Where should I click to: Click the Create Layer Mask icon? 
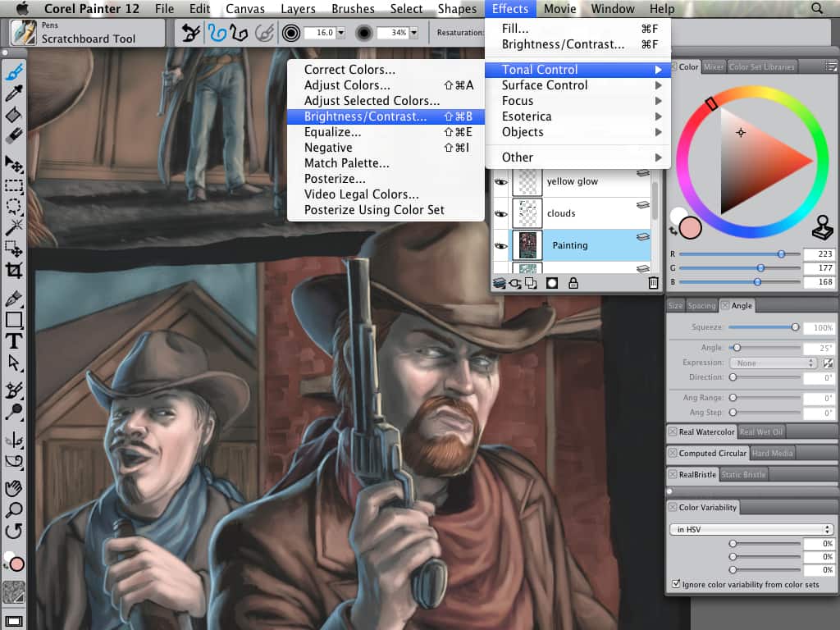click(552, 283)
